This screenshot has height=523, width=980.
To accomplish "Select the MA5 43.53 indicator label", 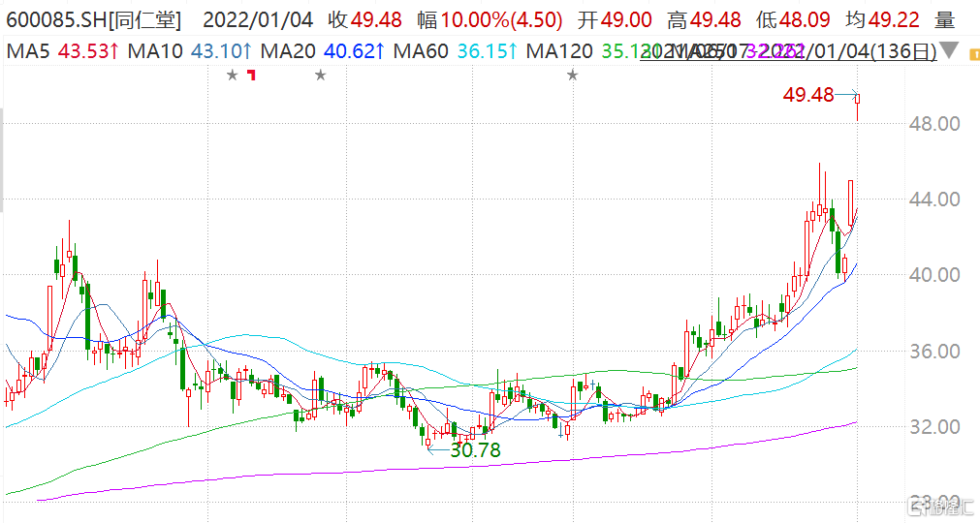I will pyautogui.click(x=62, y=51).
